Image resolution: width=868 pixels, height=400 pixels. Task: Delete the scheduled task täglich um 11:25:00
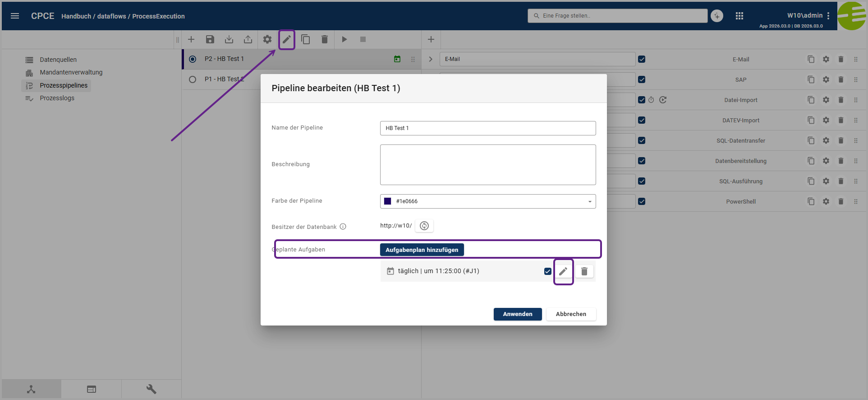[584, 271]
